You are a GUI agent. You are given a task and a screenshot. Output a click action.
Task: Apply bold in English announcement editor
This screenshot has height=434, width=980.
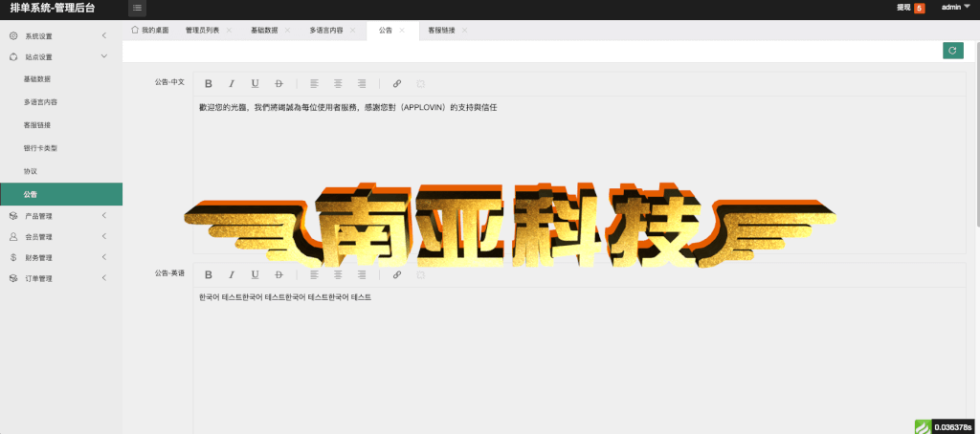coord(209,274)
